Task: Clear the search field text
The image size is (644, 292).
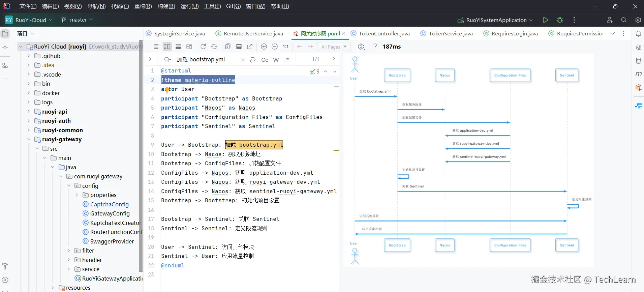Action: pyautogui.click(x=243, y=60)
